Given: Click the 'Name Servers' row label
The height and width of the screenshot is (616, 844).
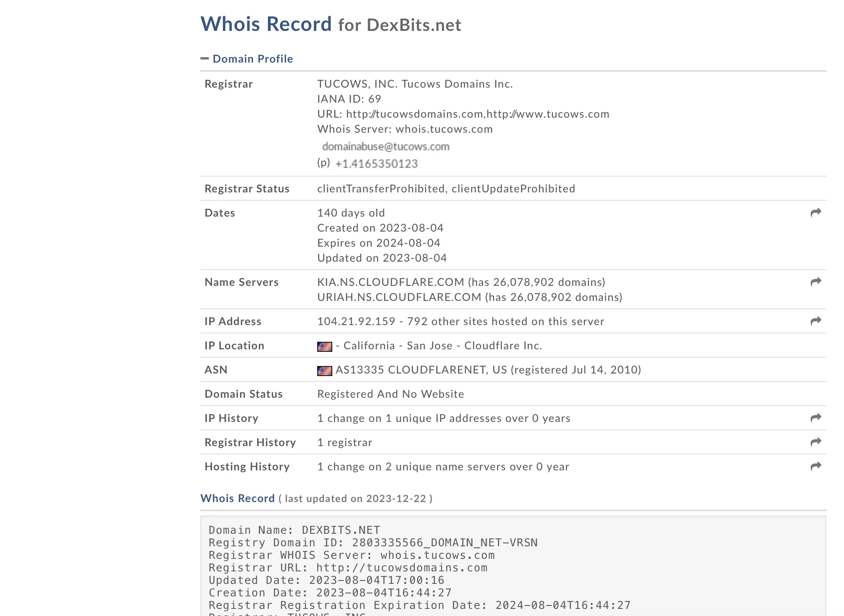Looking at the screenshot, I should tap(242, 282).
